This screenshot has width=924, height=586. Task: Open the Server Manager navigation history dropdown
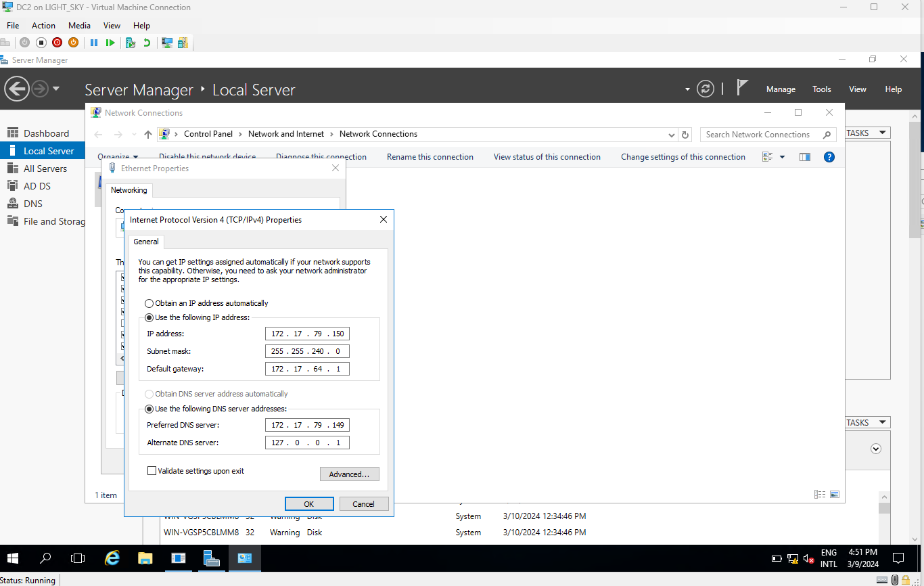point(55,89)
